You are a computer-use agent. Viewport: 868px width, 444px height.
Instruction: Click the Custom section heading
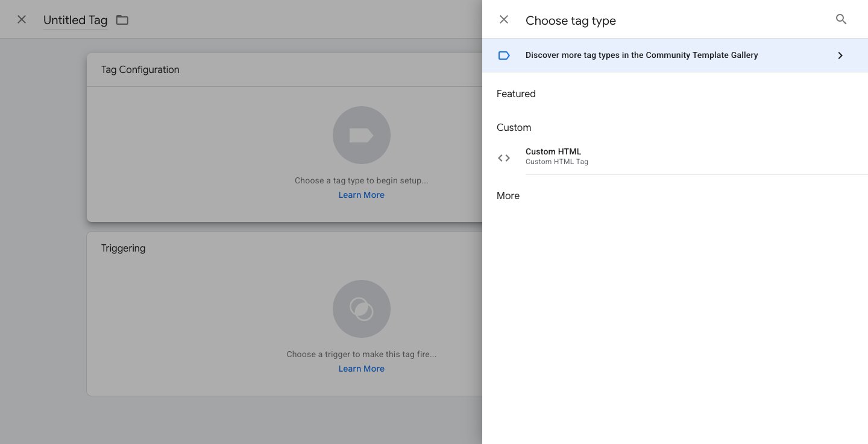[514, 127]
